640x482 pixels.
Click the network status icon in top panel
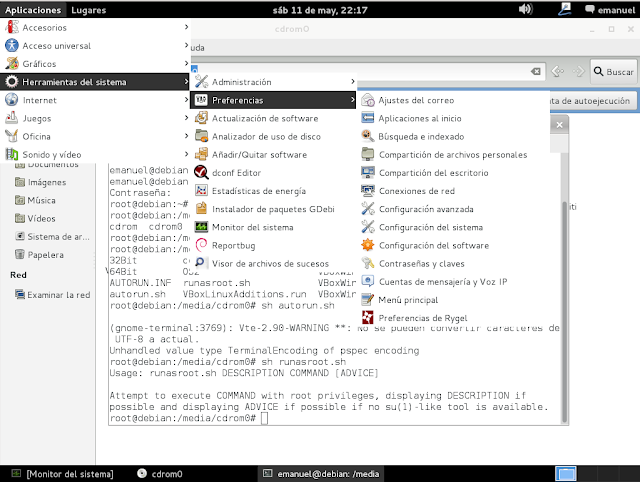(x=565, y=9)
